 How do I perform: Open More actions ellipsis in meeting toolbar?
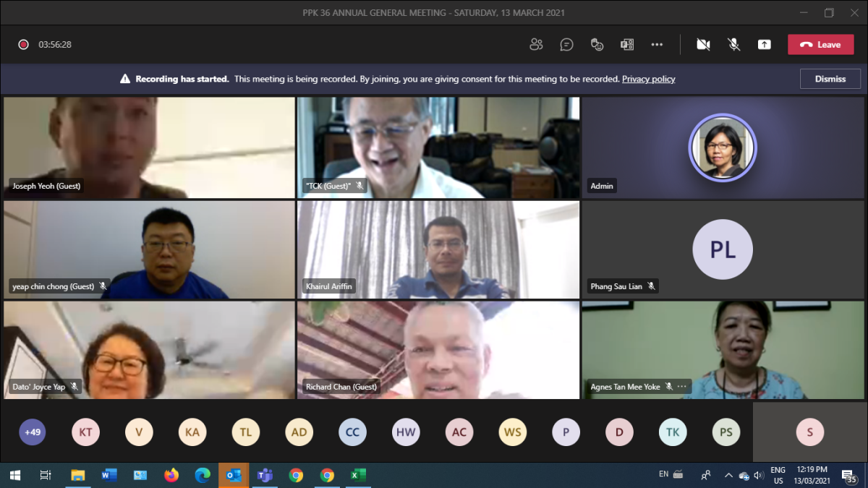click(x=657, y=44)
